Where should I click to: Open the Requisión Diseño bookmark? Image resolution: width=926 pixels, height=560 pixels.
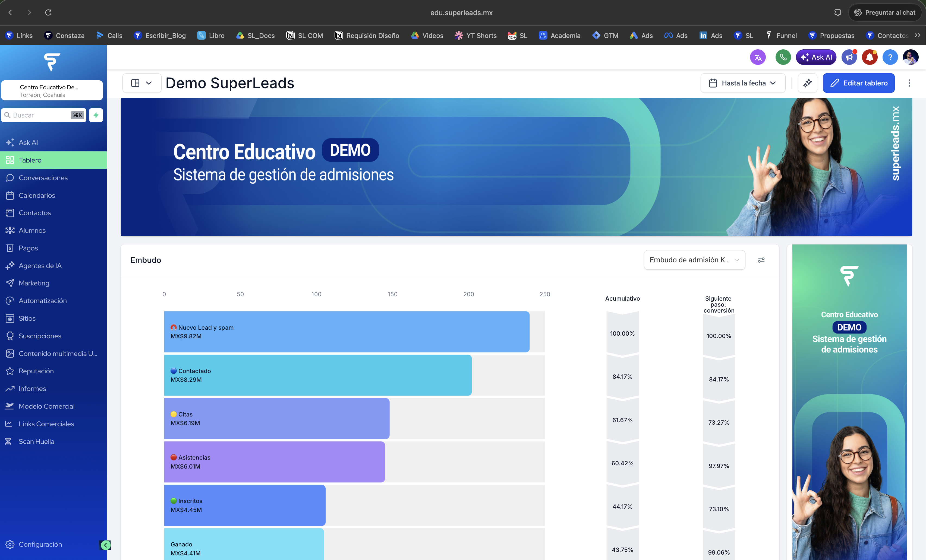tap(367, 35)
